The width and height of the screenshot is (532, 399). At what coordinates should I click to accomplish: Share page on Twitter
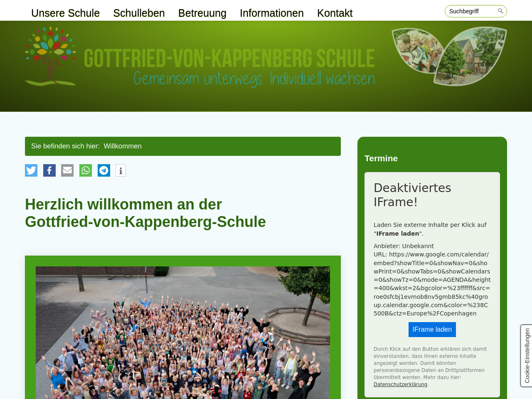tap(31, 170)
